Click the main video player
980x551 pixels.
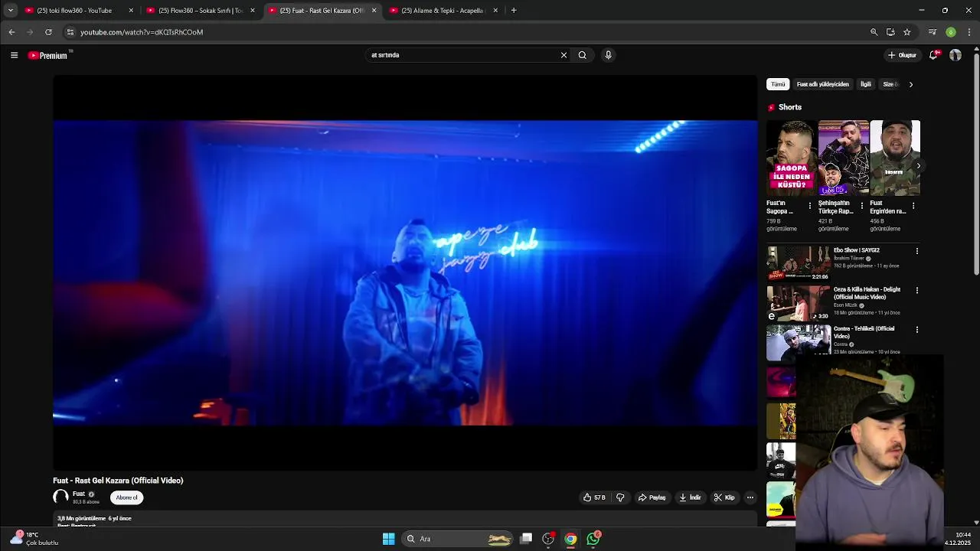[x=405, y=272]
